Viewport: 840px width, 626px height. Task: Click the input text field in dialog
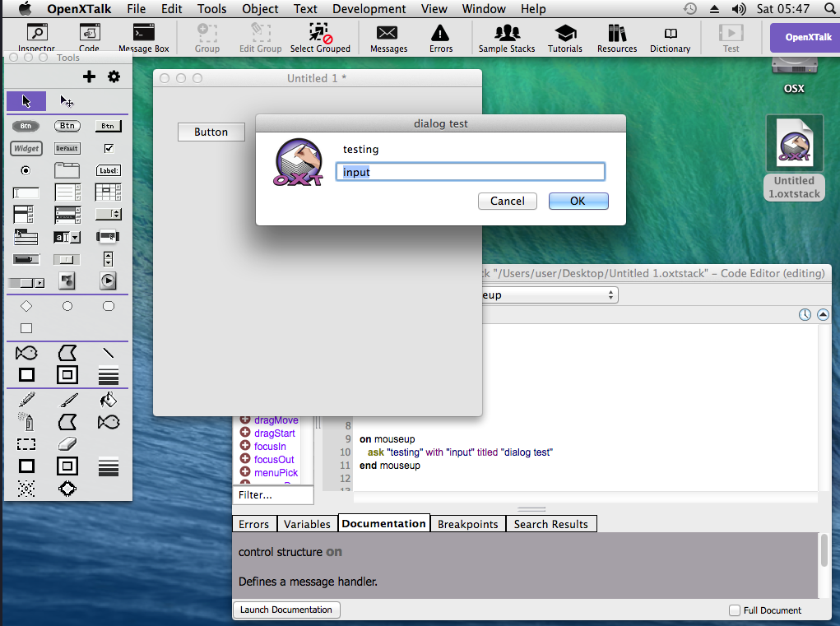pos(471,172)
